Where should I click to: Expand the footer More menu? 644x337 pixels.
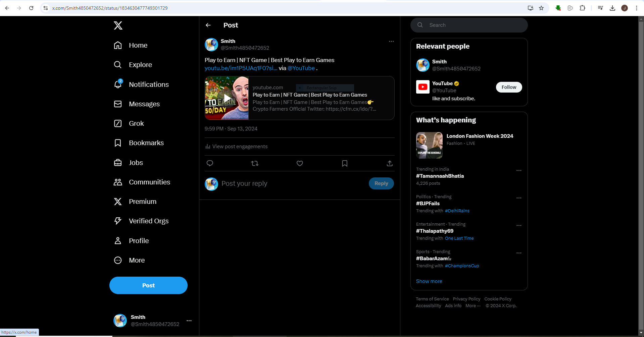(x=473, y=306)
